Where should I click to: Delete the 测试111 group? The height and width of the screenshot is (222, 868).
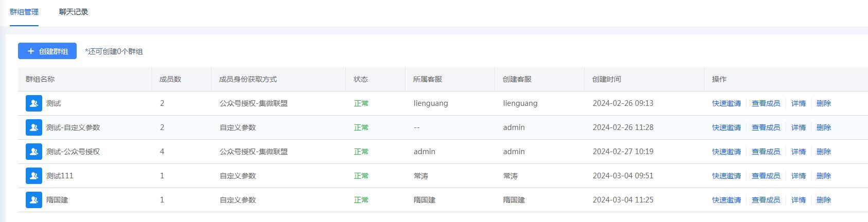pyautogui.click(x=824, y=176)
